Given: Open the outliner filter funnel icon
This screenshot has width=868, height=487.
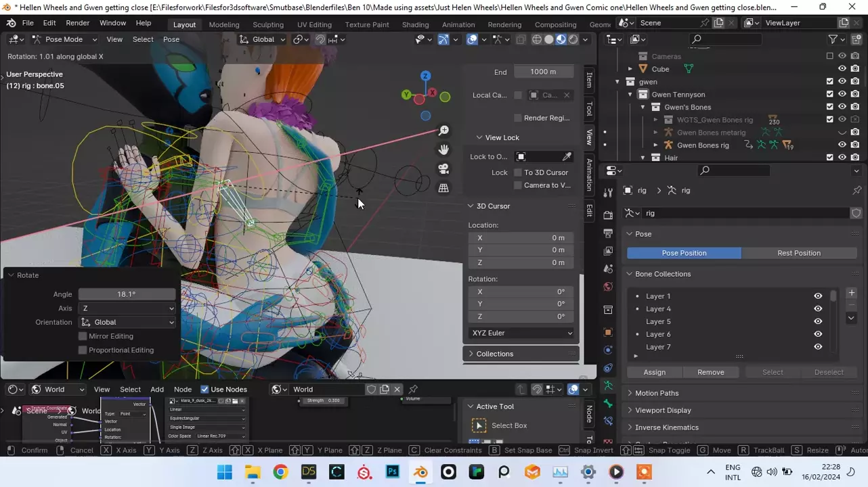Looking at the screenshot, I should point(833,39).
